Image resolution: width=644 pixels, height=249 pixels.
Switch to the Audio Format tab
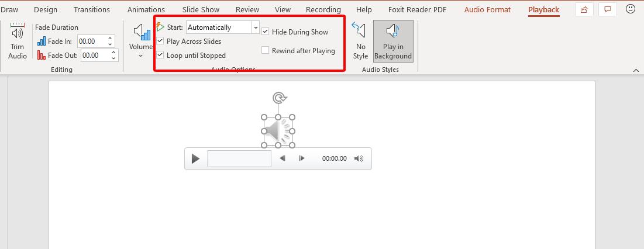pos(487,9)
